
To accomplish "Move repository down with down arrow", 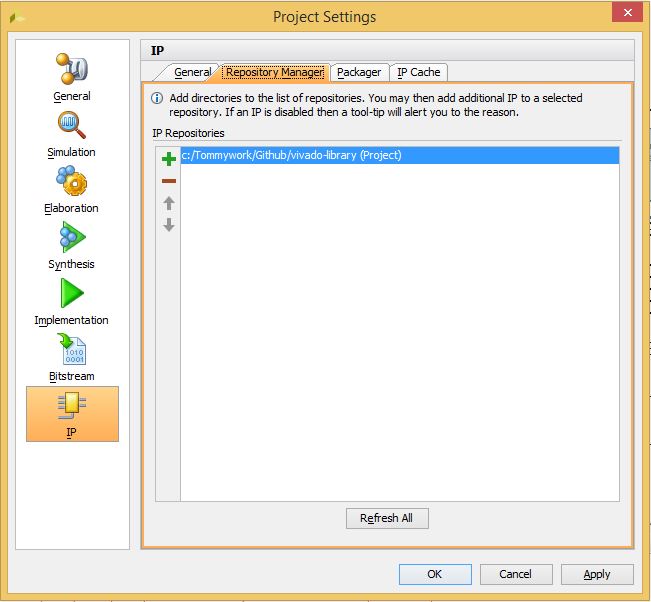I will [x=169, y=225].
